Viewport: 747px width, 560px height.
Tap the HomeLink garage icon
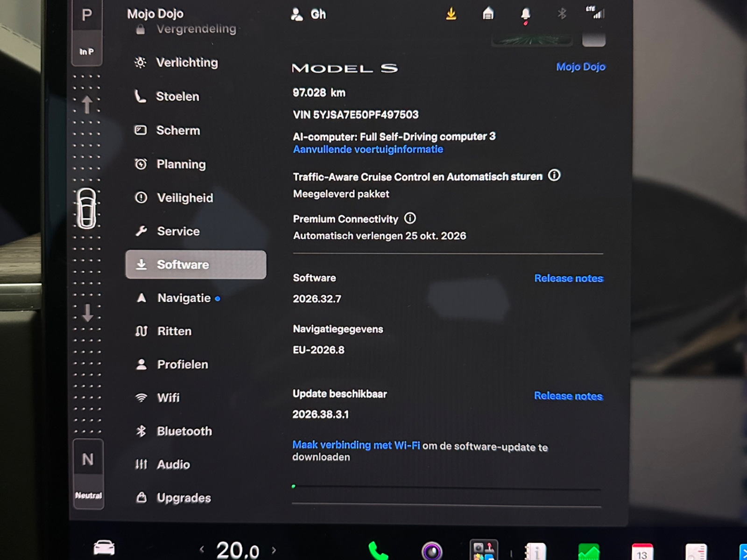click(x=488, y=14)
